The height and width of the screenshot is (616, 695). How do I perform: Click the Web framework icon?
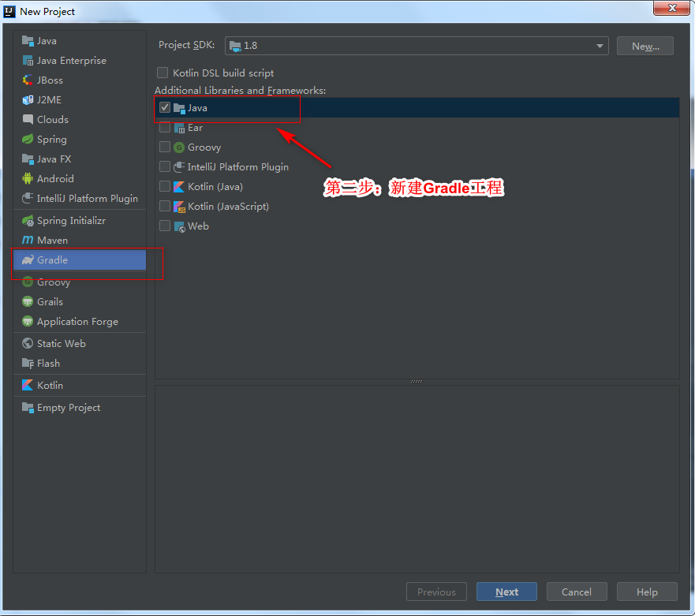coord(179,226)
